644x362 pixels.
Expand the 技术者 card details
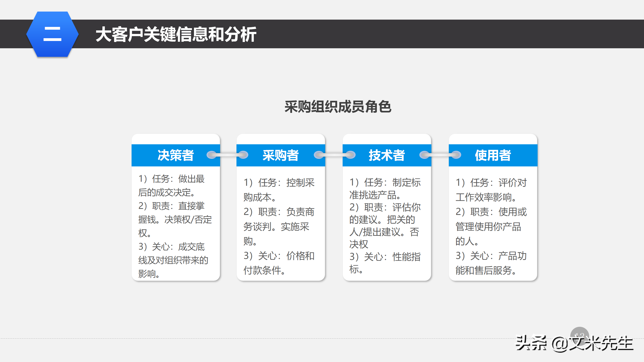pos(387,226)
